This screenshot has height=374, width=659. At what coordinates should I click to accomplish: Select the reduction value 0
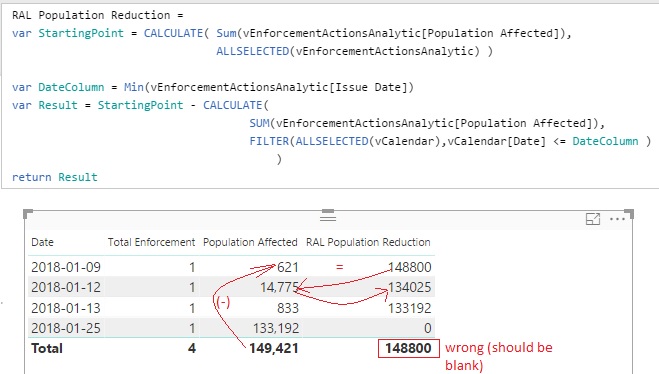[427, 328]
